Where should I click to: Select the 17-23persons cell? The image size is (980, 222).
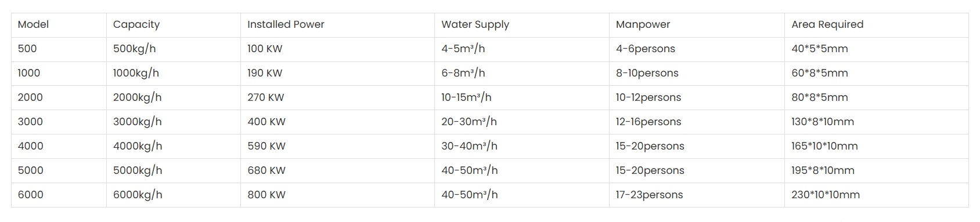(697, 195)
